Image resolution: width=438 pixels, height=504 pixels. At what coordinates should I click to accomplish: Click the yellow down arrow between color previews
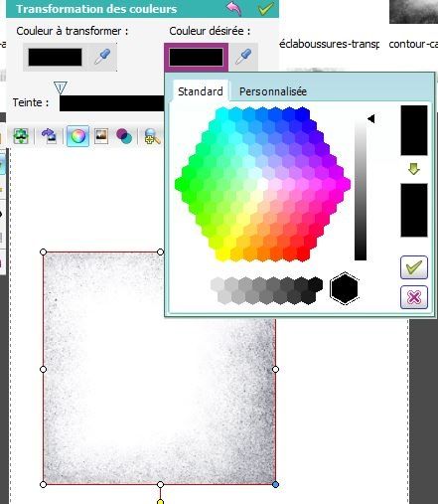[x=414, y=169]
